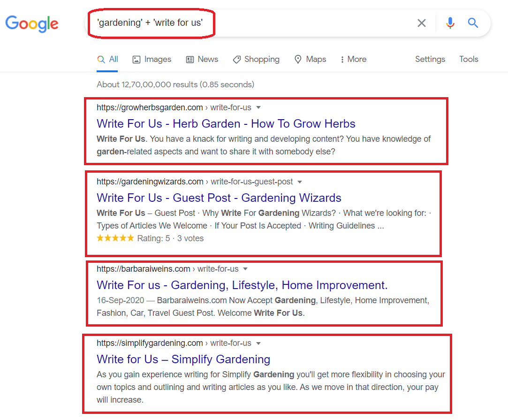The width and height of the screenshot is (508, 420).
Task: Expand dropdown arrow next to simplifygardening.com URL
Action: tap(258, 343)
